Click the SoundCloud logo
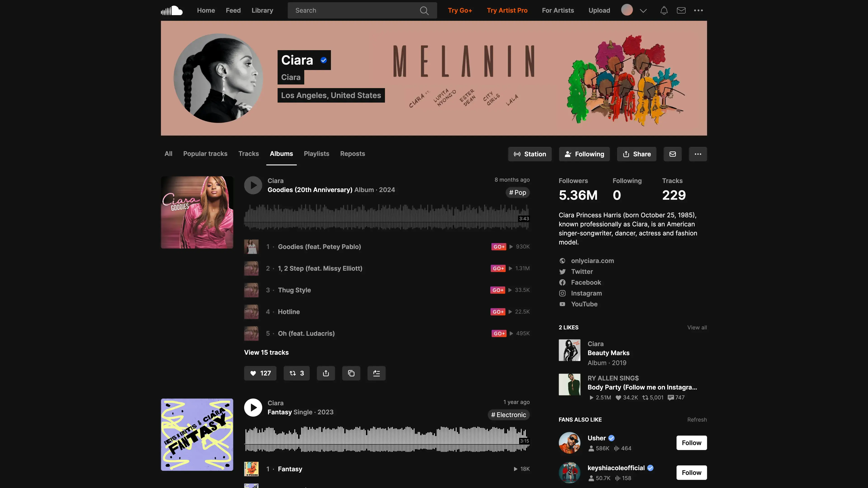 click(172, 10)
